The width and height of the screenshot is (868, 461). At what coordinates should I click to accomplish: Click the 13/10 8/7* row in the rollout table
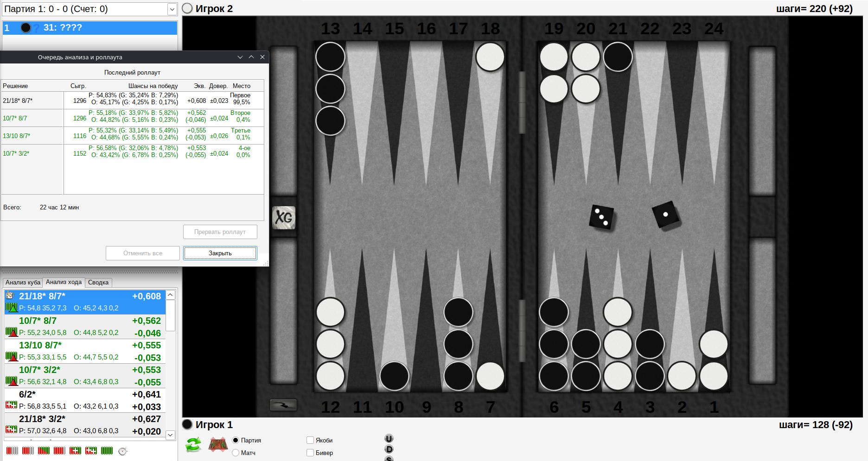point(133,135)
